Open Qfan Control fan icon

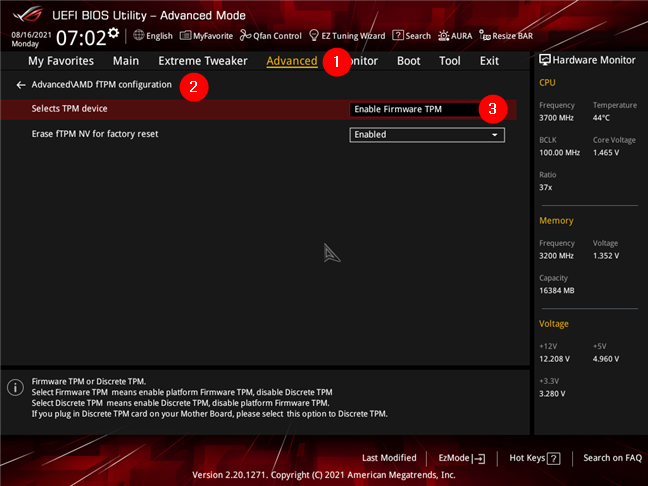pos(245,36)
